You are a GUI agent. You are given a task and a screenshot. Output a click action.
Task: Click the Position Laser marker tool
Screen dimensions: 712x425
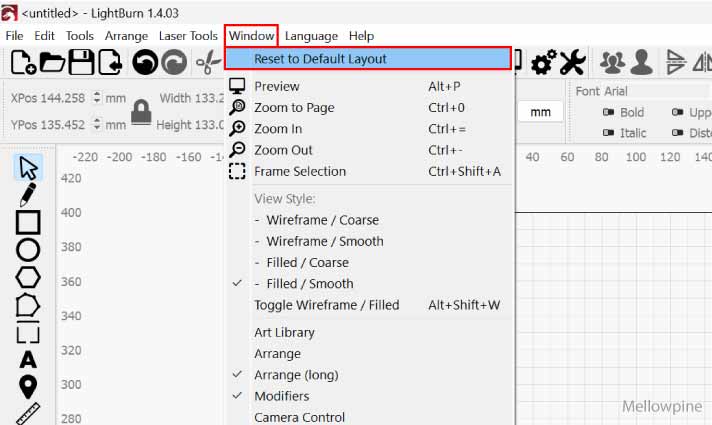tap(28, 386)
